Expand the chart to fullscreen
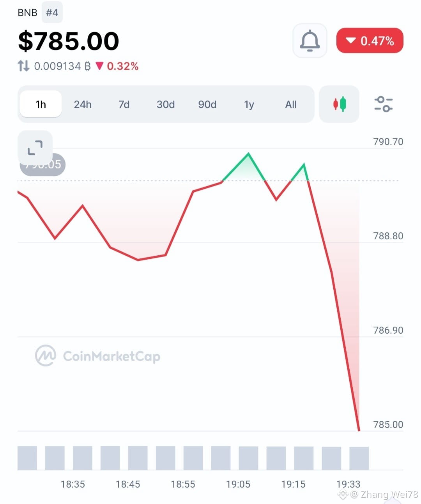421x504 pixels. point(35,148)
